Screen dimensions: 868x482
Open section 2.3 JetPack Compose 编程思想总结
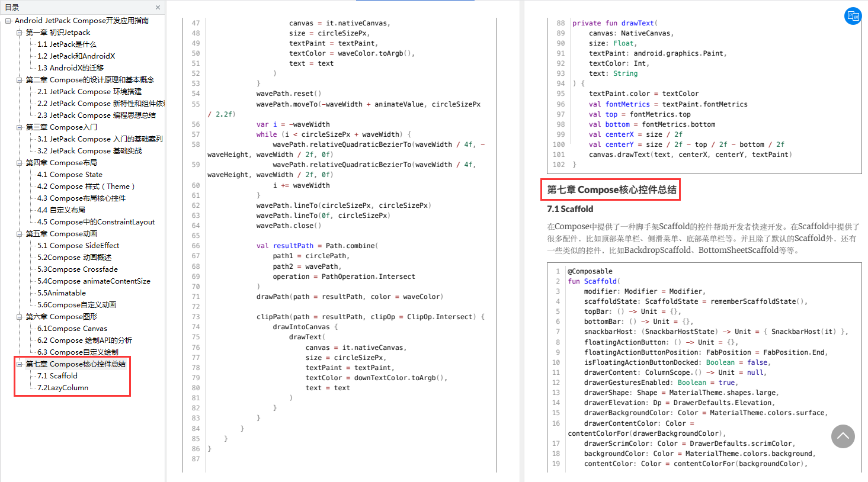(x=97, y=115)
